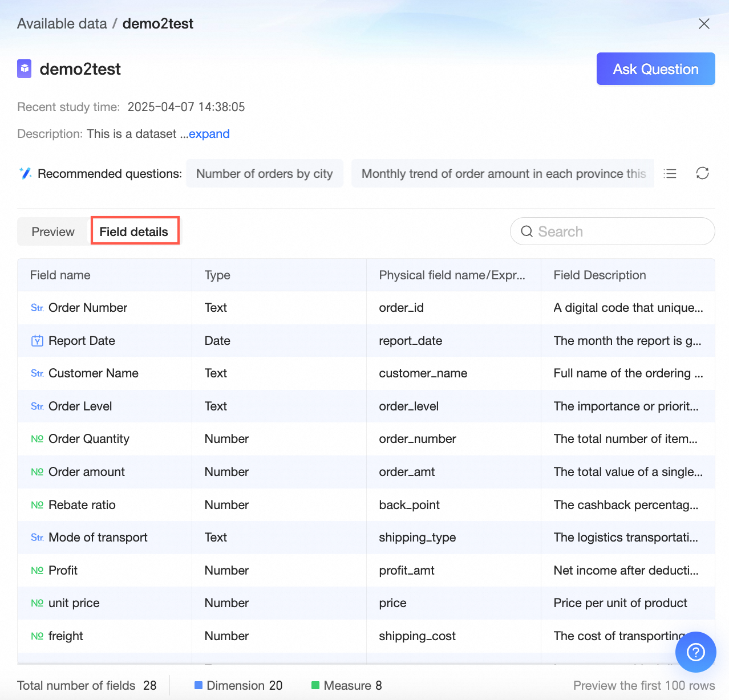729x700 pixels.
Task: Ask 'Monthly trend of order amount' question
Action: pyautogui.click(x=503, y=173)
